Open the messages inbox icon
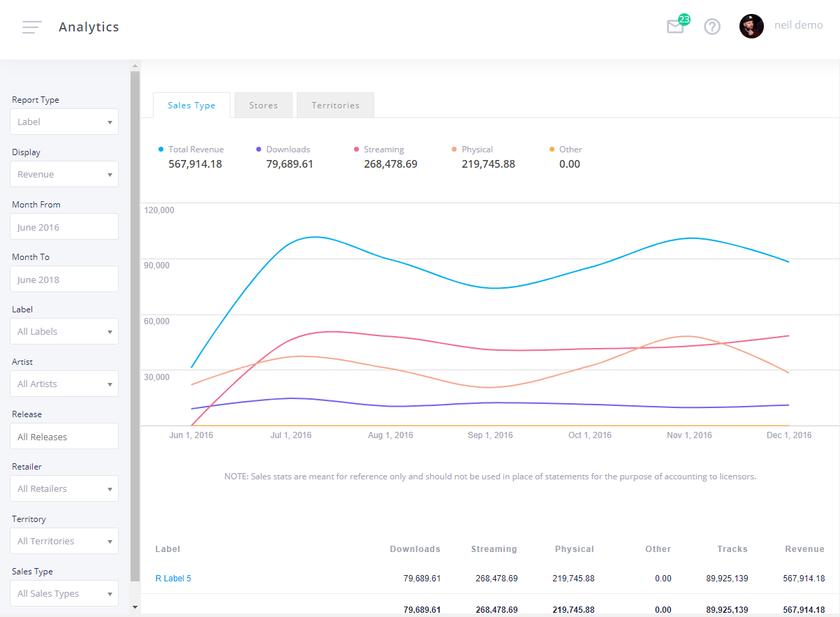The width and height of the screenshot is (840, 617). 675,27
